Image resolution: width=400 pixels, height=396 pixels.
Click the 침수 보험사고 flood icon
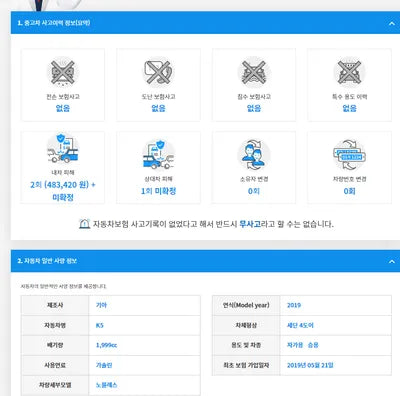[254, 72]
